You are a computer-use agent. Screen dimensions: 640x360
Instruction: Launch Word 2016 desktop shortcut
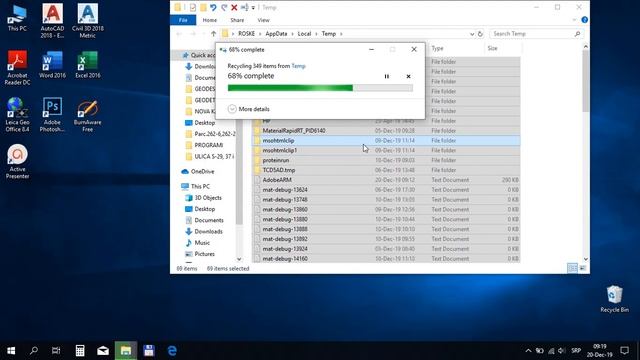pos(52,65)
